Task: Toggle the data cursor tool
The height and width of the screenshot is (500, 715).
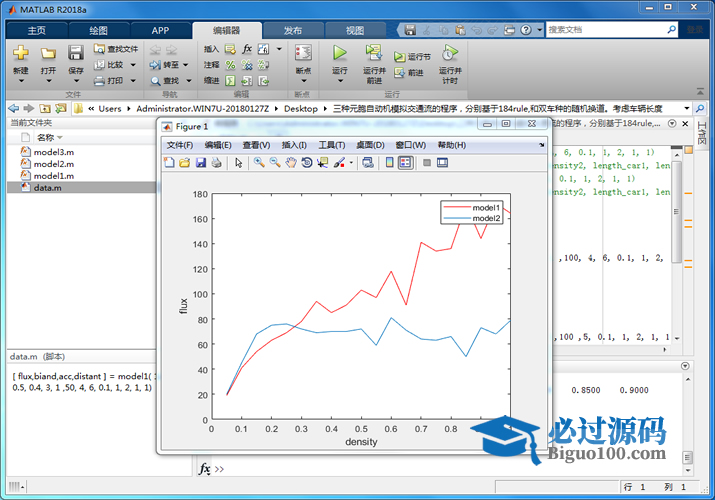Action: tap(323, 162)
